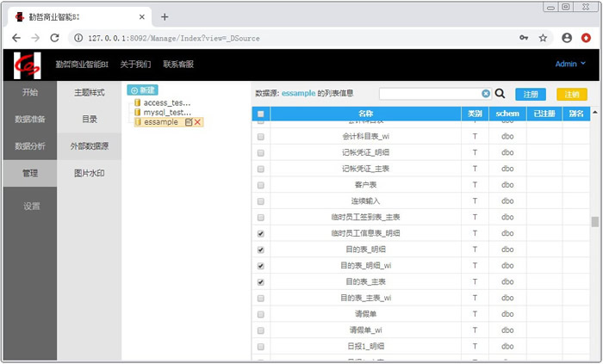The height and width of the screenshot is (364, 603).
Task: Click the magnifier search icon
Action: pyautogui.click(x=500, y=94)
